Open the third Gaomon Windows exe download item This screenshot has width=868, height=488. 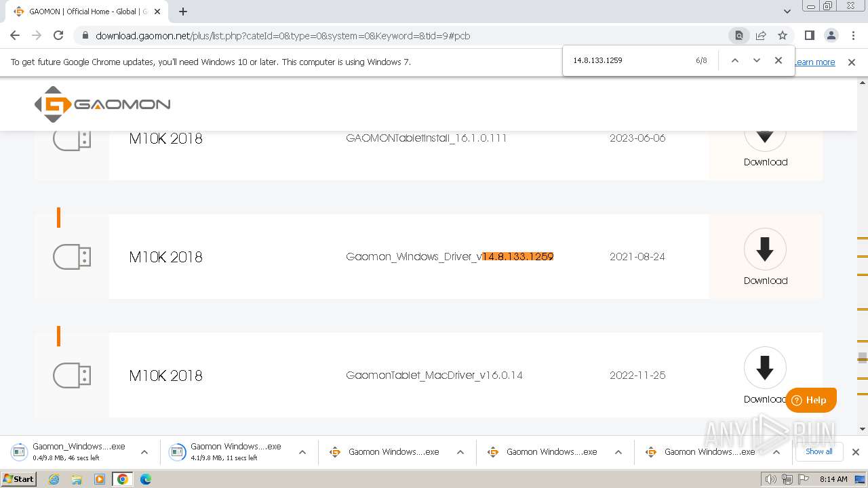click(387, 451)
